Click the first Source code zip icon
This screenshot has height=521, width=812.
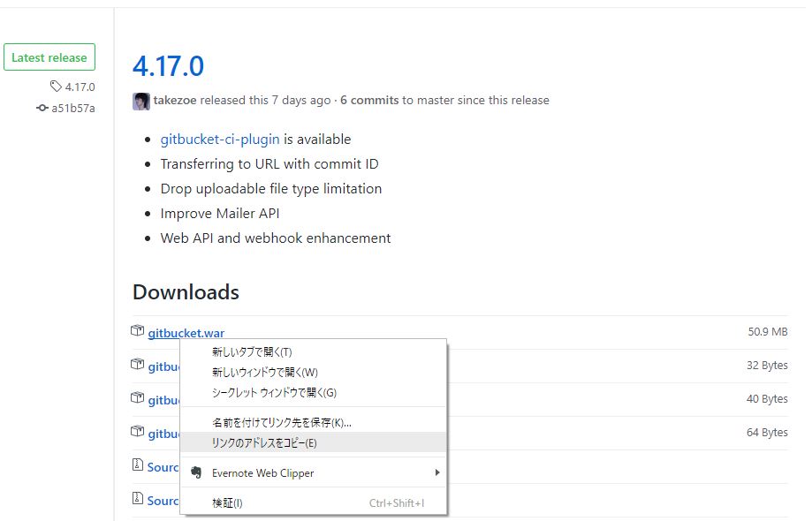pyautogui.click(x=137, y=465)
